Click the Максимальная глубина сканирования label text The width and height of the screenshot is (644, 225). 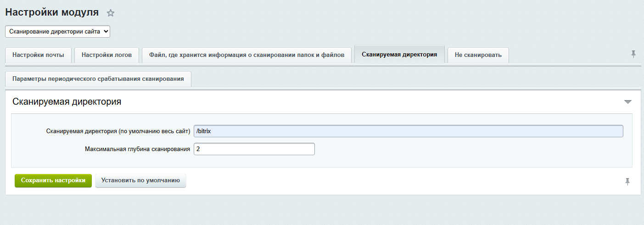click(137, 149)
